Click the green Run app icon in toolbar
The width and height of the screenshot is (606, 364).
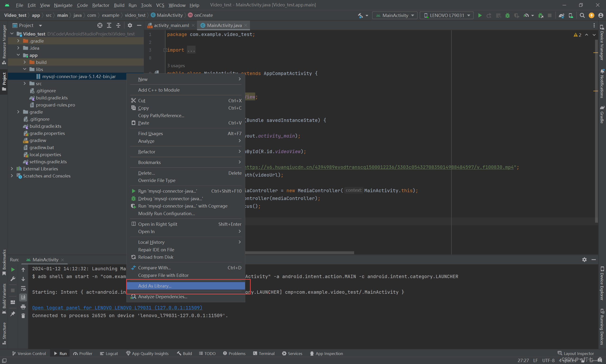click(x=480, y=15)
